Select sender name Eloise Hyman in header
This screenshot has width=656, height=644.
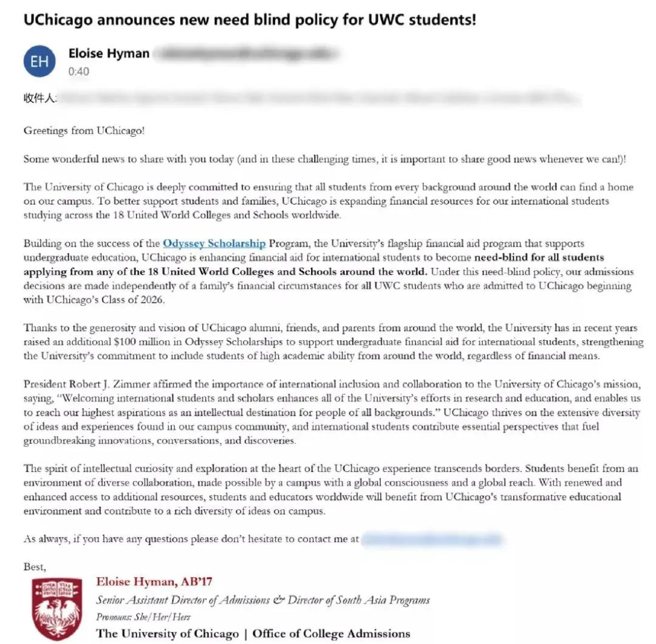point(109,53)
